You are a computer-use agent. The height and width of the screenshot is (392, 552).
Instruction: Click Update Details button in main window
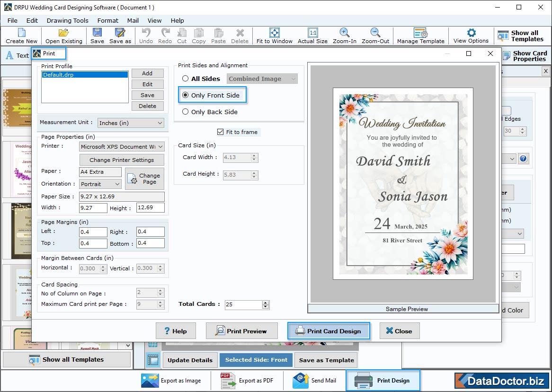[x=190, y=360]
